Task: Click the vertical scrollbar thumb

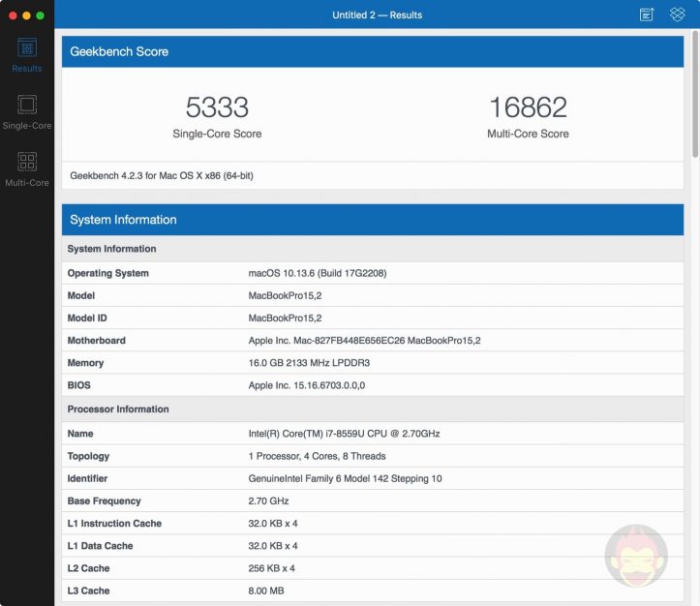Action: (695, 94)
